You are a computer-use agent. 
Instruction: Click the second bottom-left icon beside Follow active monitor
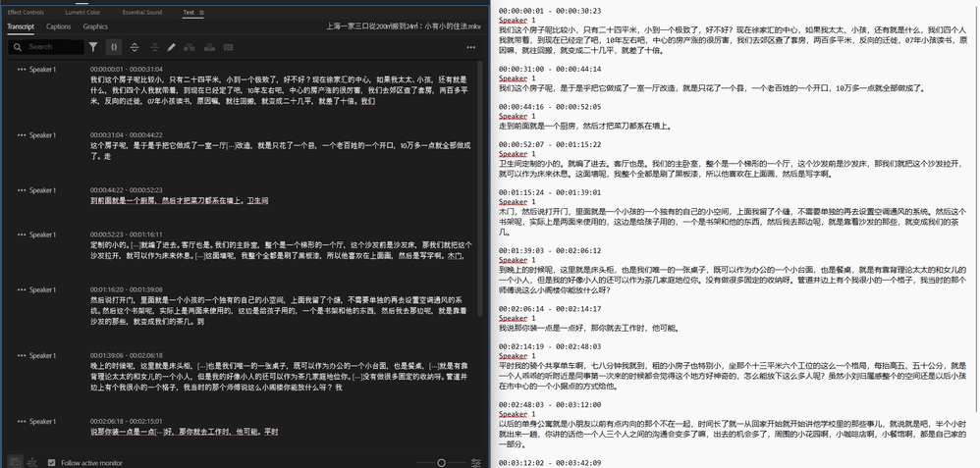coord(32,462)
